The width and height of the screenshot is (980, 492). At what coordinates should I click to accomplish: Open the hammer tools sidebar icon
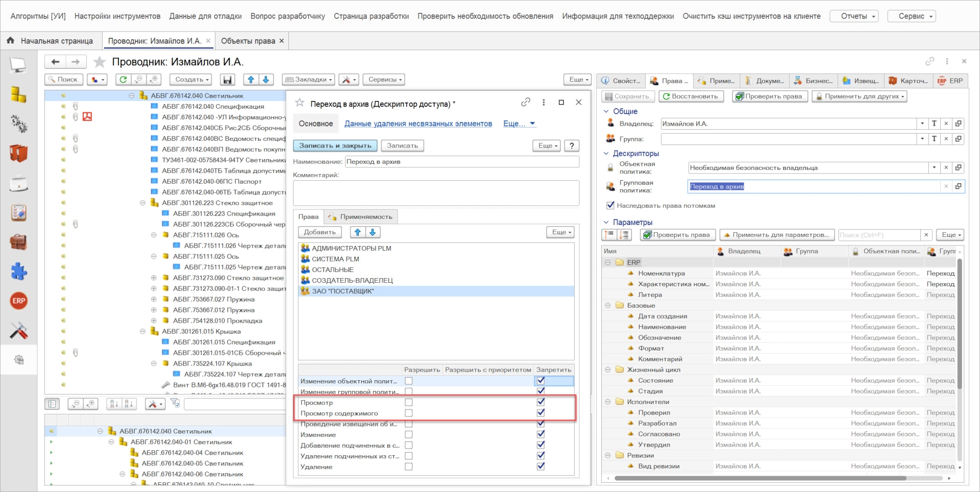point(19,330)
